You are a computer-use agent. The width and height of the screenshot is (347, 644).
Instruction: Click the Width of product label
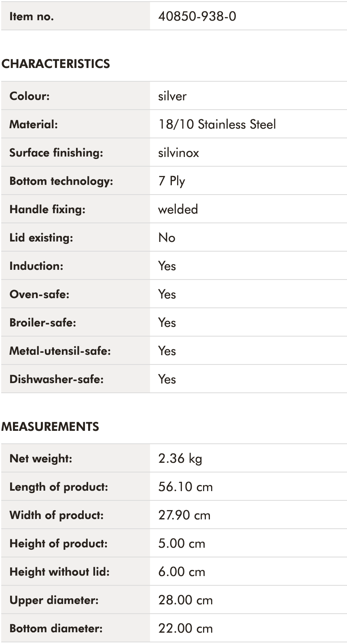pyautogui.click(x=56, y=515)
